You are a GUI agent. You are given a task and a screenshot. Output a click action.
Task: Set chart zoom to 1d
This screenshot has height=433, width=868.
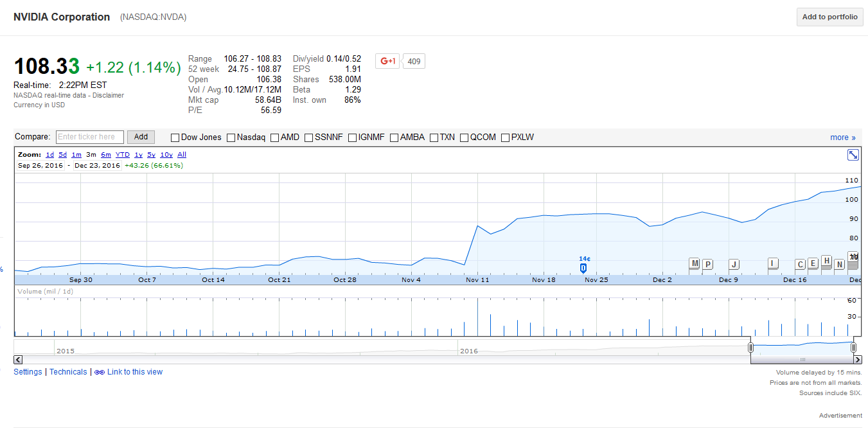[49, 155]
